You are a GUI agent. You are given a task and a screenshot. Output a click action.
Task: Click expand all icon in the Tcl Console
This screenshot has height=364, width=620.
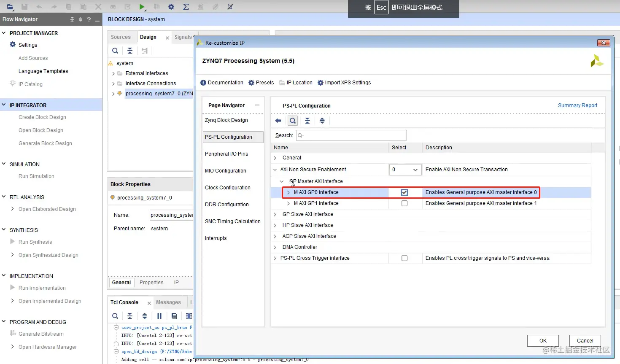[x=145, y=316]
